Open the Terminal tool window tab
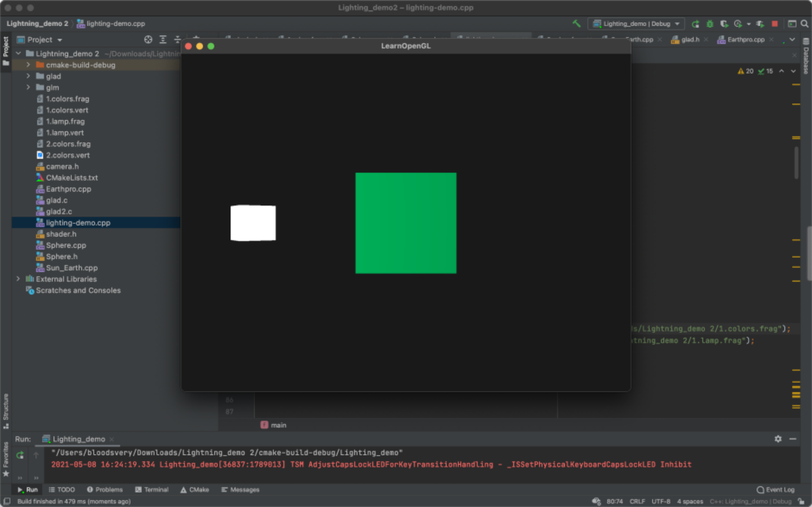This screenshot has height=507, width=812. (x=152, y=490)
